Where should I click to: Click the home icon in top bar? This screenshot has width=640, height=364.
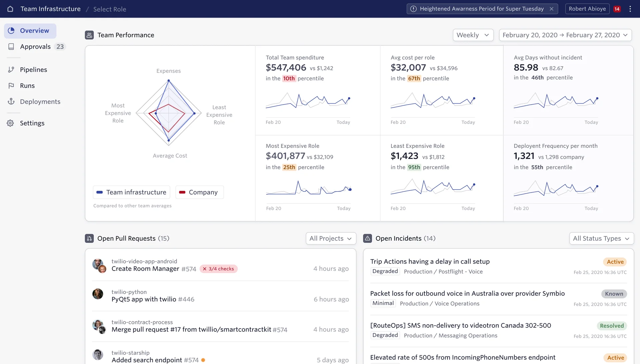(10, 9)
